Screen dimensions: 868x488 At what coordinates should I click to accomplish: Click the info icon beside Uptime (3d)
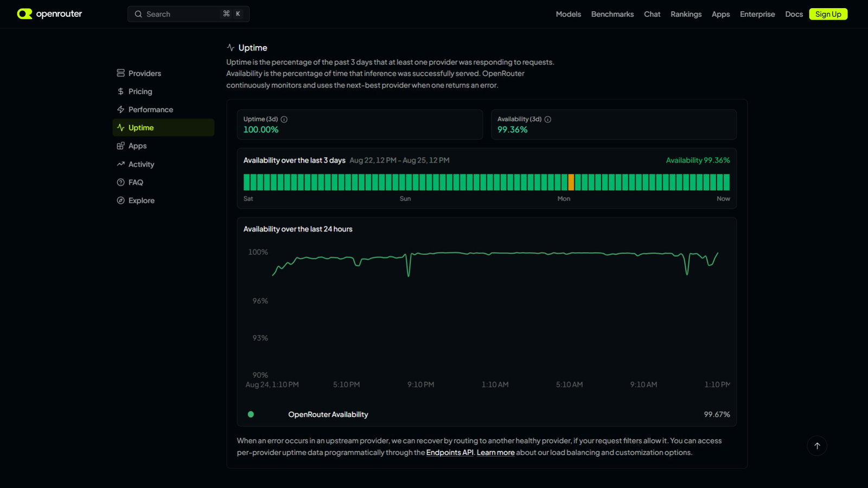284,119
